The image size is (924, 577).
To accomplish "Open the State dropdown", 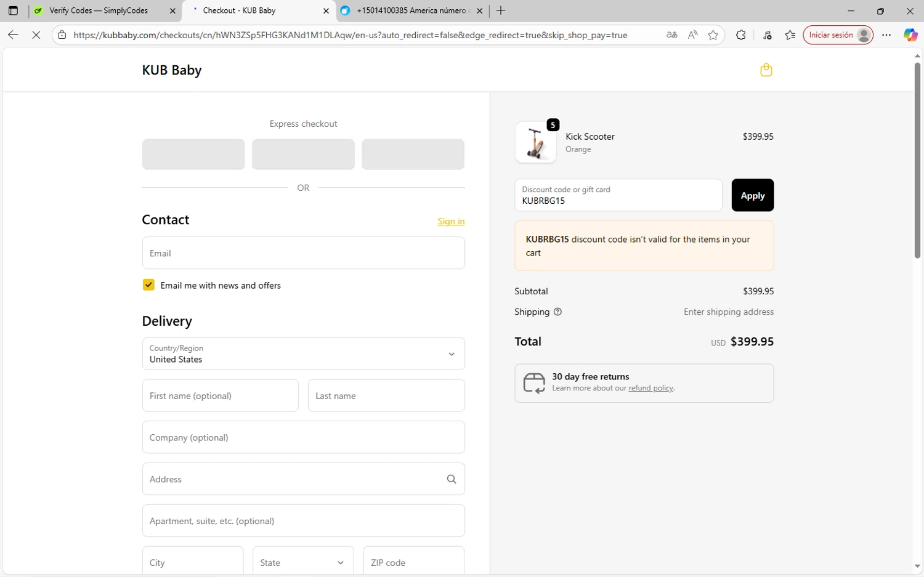I will (303, 562).
